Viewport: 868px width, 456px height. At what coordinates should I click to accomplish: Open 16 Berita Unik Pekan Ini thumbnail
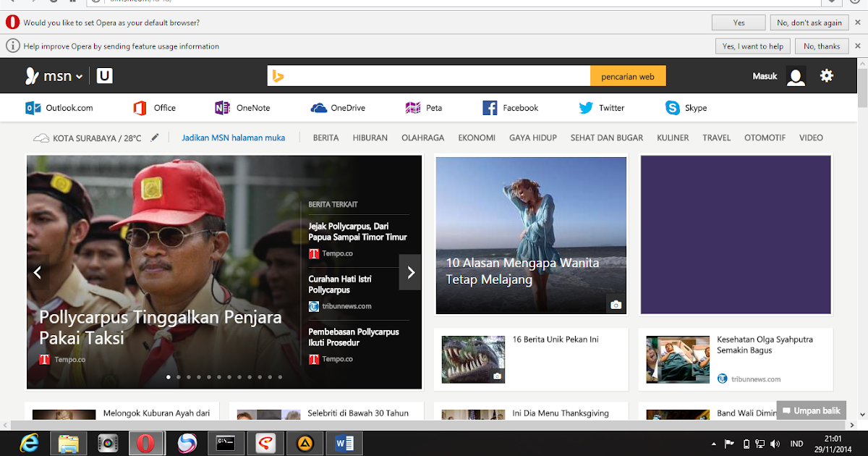point(473,359)
